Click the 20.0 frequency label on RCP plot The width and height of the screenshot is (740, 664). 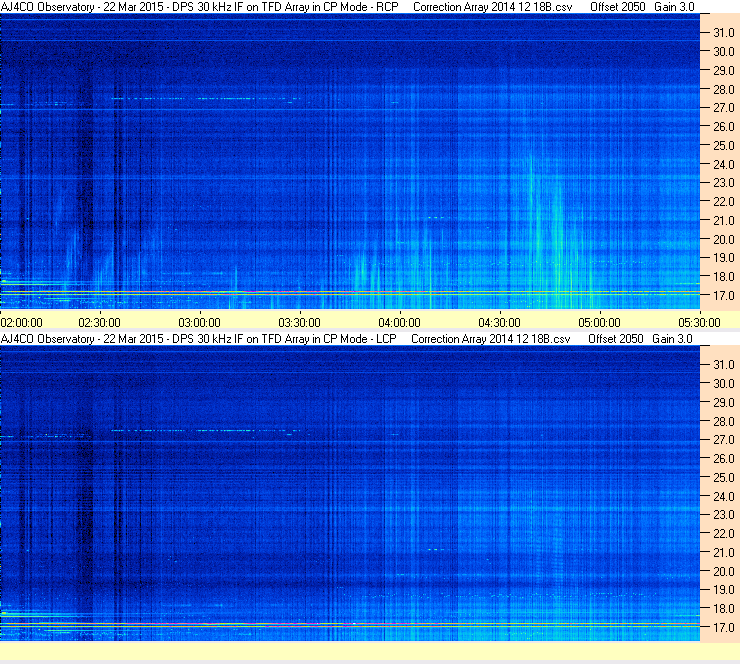point(723,240)
